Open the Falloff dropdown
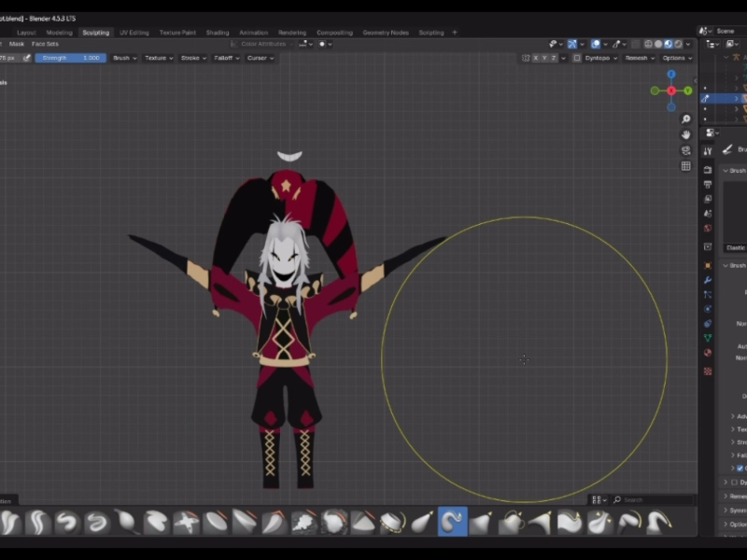Screen dimensions: 747x560 226,58
